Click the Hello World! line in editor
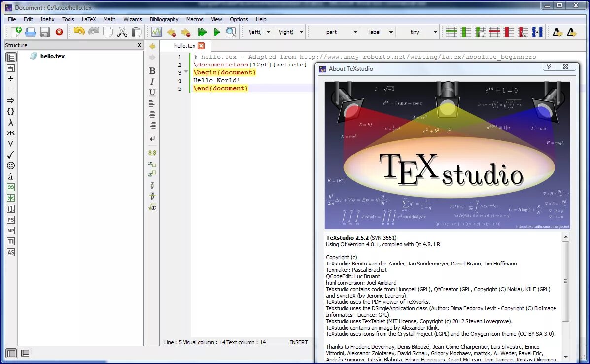Image resolution: width=590 pixels, height=364 pixels. [x=216, y=80]
